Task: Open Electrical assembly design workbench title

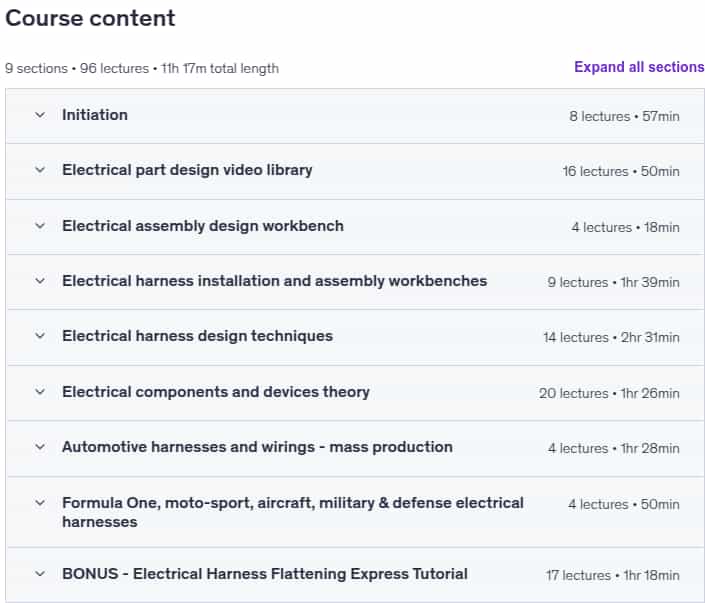Action: [x=203, y=226]
